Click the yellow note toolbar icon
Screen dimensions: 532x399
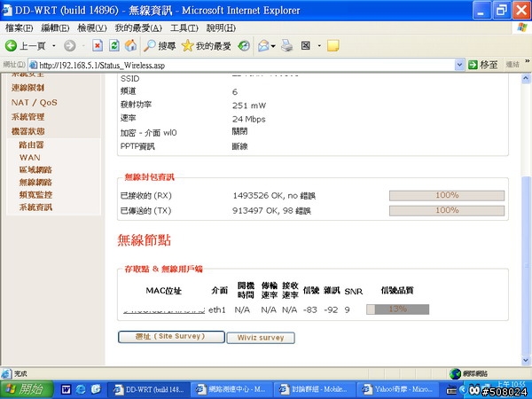click(x=332, y=45)
